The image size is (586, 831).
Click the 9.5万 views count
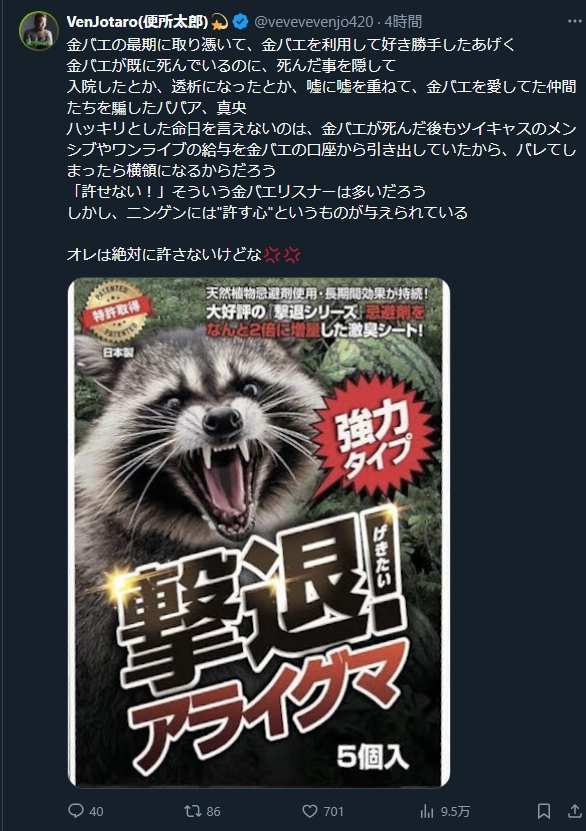[x=455, y=811]
